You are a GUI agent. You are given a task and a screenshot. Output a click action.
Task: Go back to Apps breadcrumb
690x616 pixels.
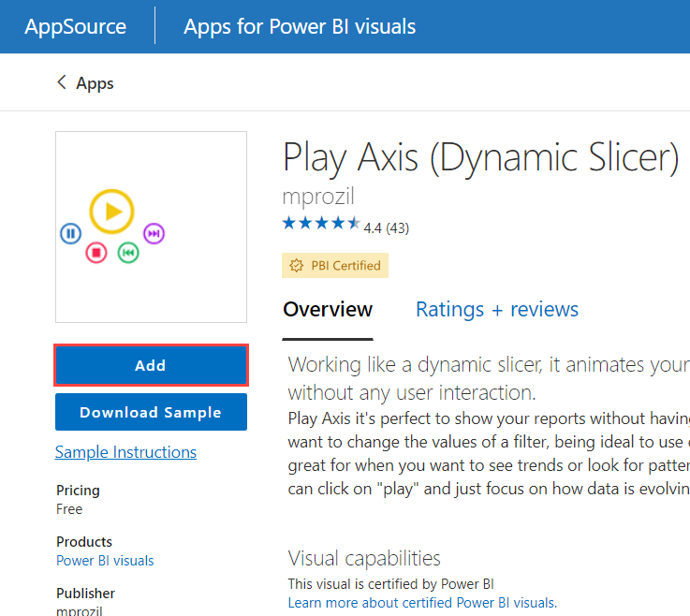(95, 83)
